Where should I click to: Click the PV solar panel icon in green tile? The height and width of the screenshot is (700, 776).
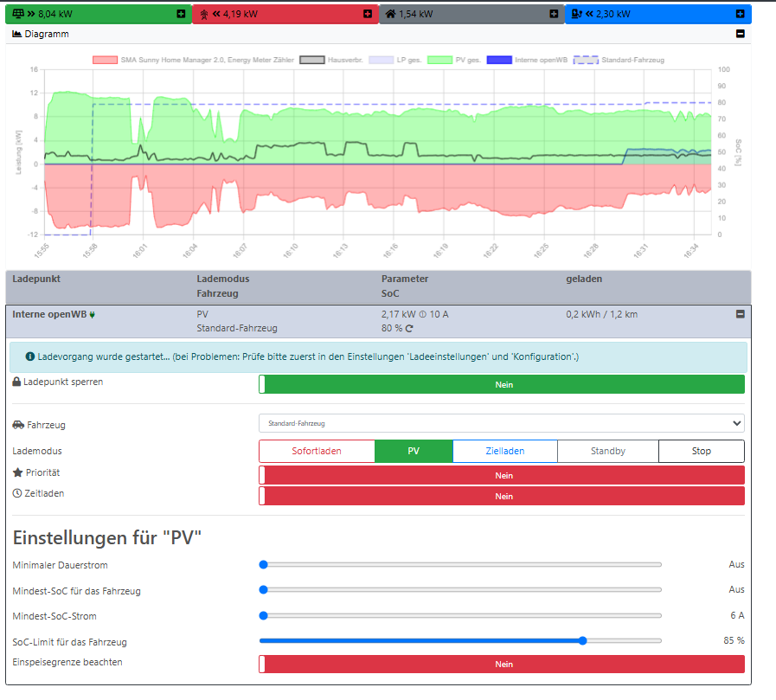[18, 14]
